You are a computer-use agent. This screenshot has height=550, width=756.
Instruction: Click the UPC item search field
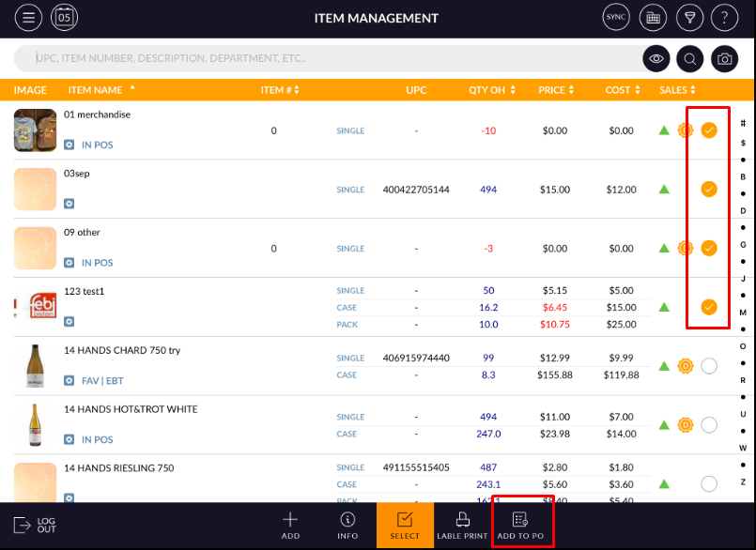tap(329, 58)
